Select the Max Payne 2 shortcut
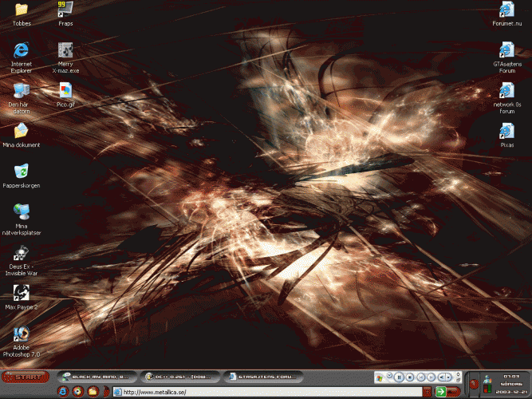 pyautogui.click(x=22, y=293)
